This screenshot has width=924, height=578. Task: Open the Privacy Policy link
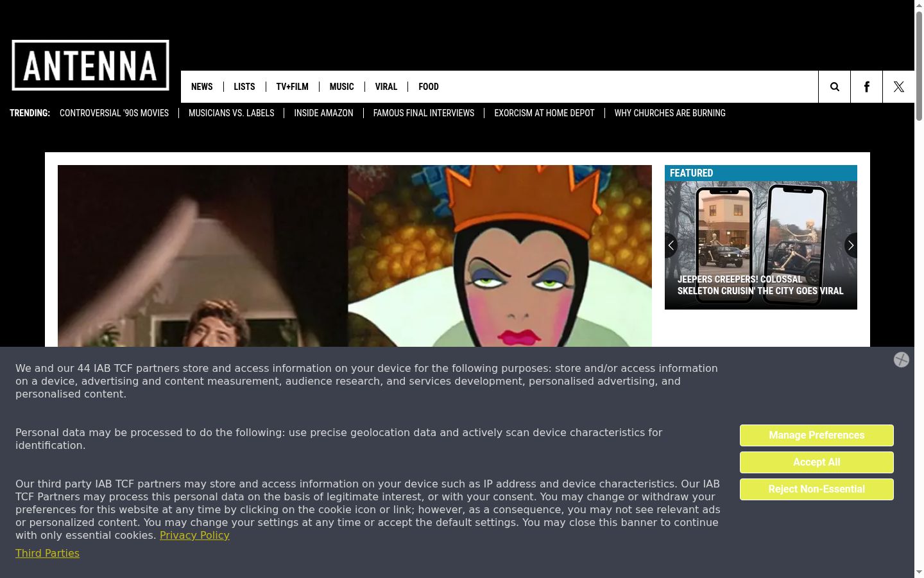point(194,535)
